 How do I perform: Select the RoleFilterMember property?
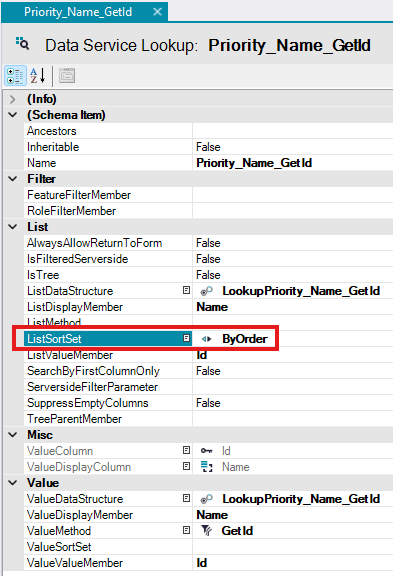(x=72, y=211)
